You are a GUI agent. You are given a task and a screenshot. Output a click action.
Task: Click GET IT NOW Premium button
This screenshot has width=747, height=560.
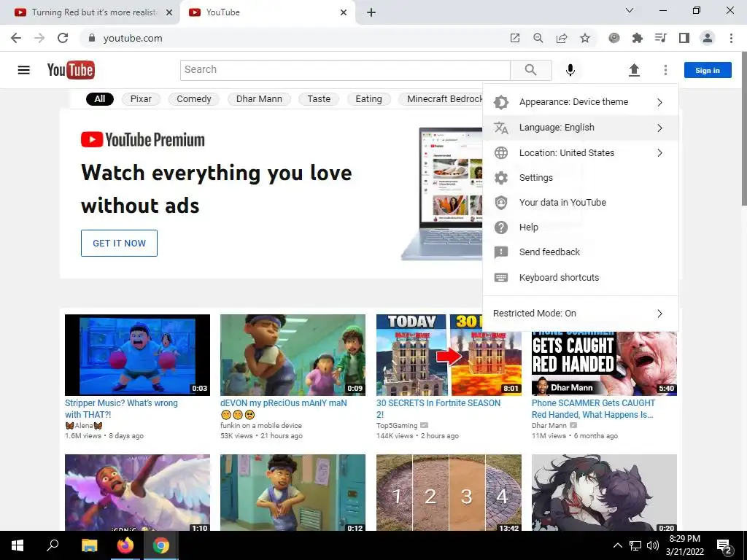pyautogui.click(x=119, y=244)
